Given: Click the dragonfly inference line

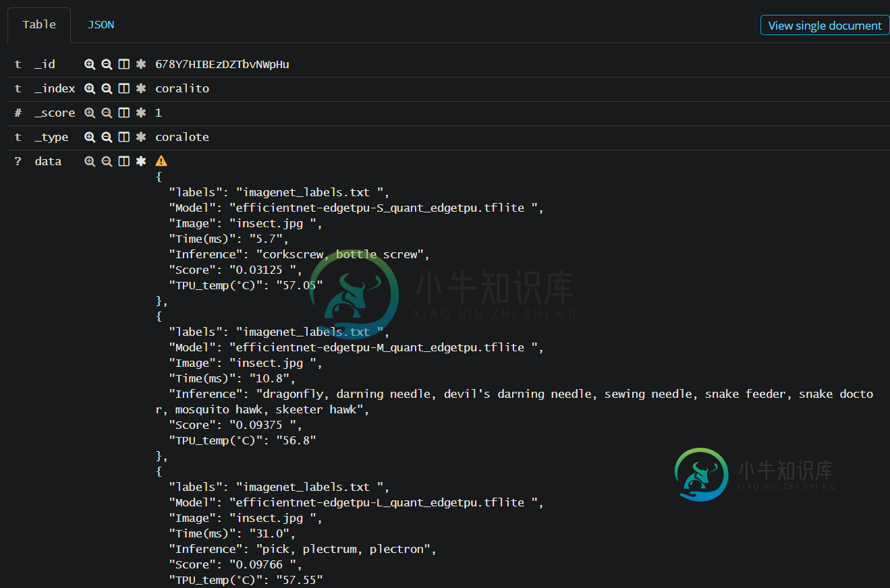Looking at the screenshot, I should coord(515,401).
